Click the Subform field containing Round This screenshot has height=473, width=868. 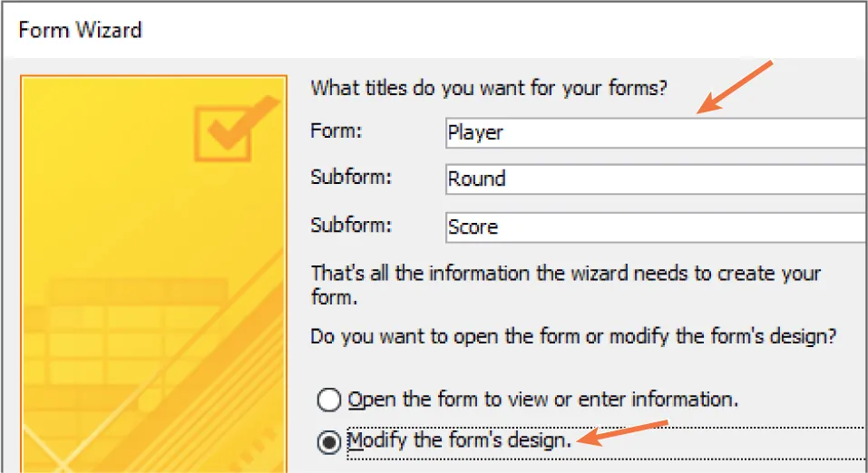tap(653, 179)
